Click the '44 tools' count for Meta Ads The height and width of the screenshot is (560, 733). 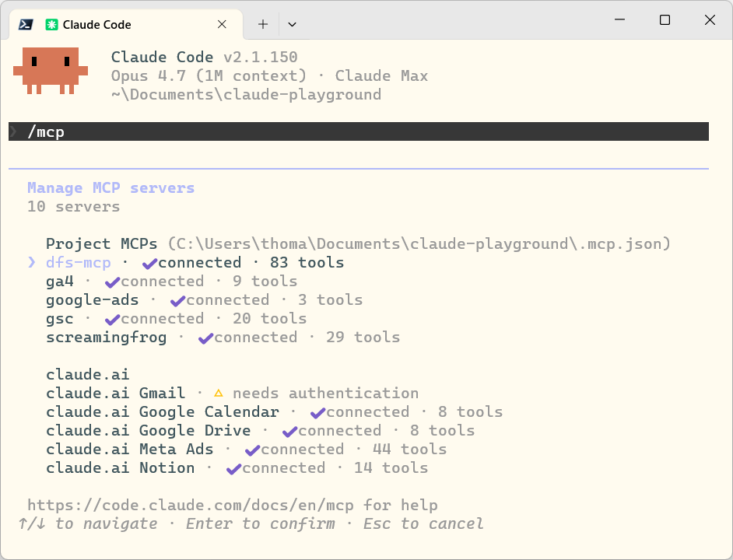tap(409, 450)
